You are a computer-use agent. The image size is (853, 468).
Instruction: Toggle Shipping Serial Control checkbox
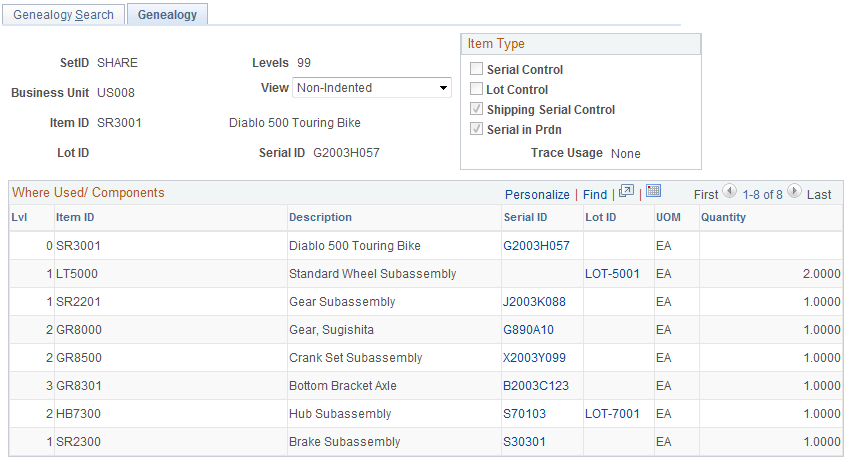click(476, 109)
